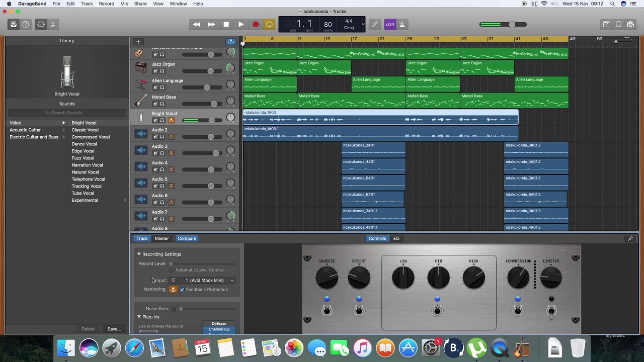
Task: Click the Smart Controls scissors icon
Action: point(52,24)
